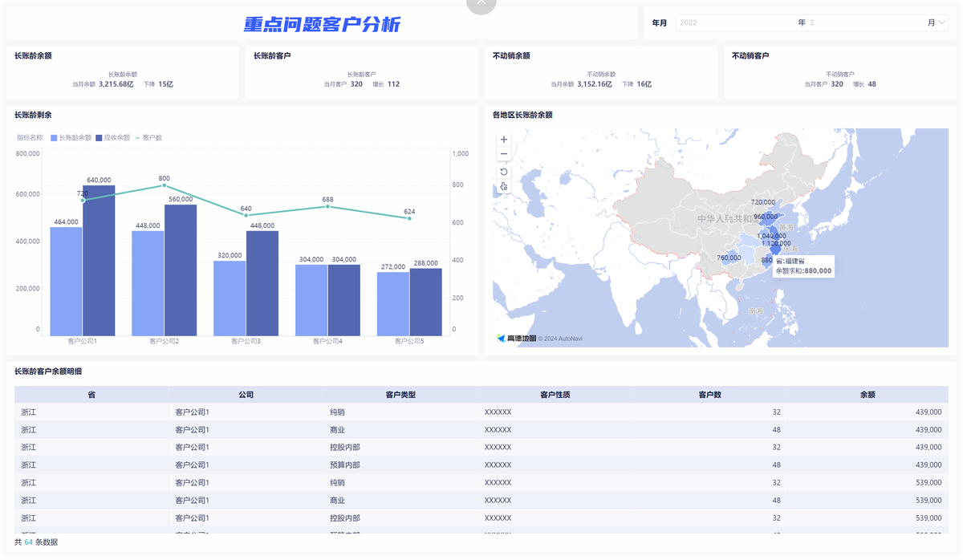
Task: Click the map rotation reset icon
Action: [503, 171]
